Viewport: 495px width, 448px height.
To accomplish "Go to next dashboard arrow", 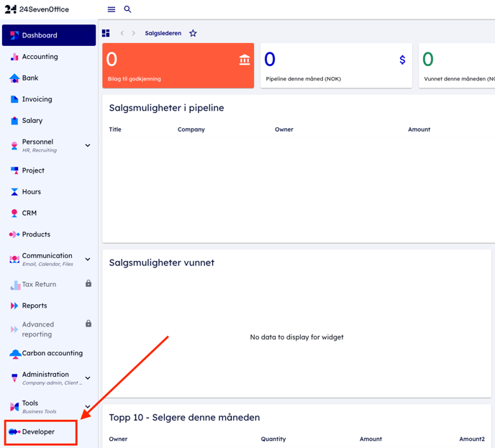I will 133,33.
